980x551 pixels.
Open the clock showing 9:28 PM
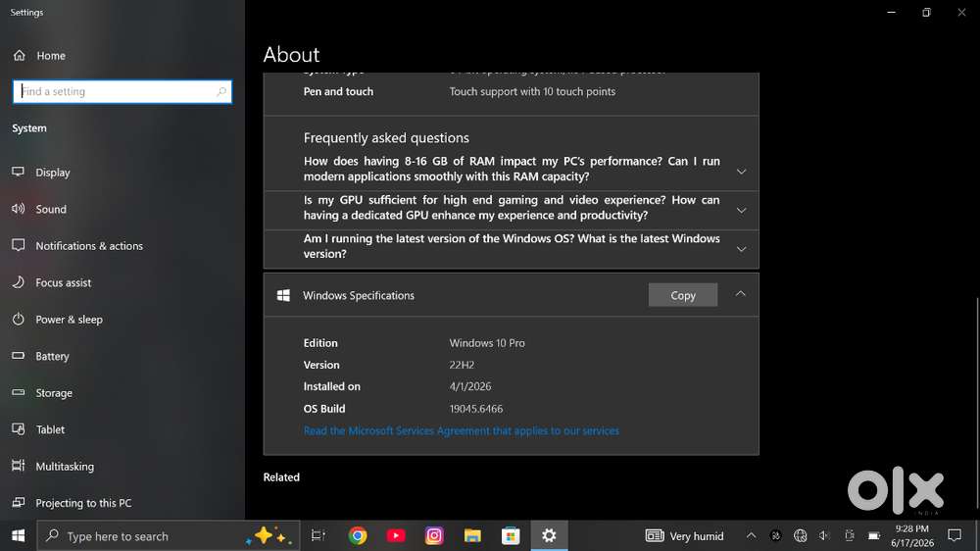pyautogui.click(x=911, y=536)
